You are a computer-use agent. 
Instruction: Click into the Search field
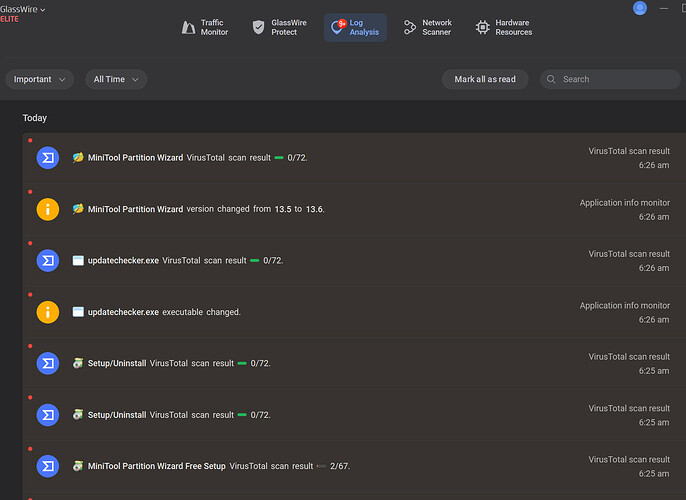pyautogui.click(x=610, y=79)
